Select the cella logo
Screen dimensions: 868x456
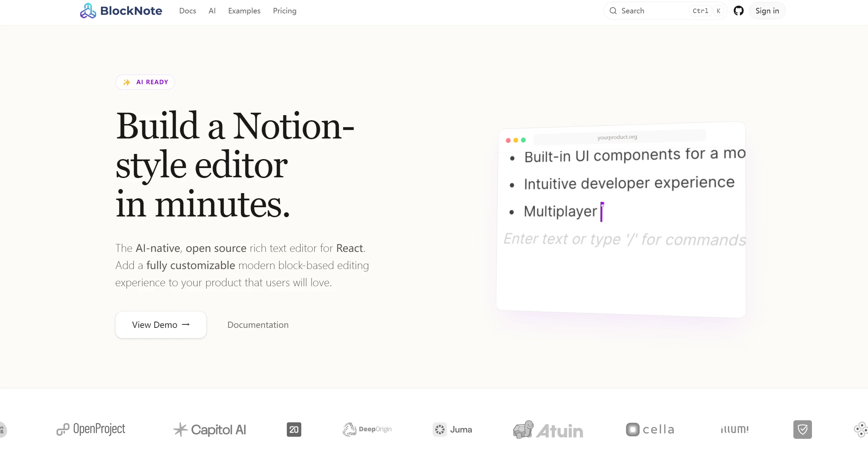649,429
